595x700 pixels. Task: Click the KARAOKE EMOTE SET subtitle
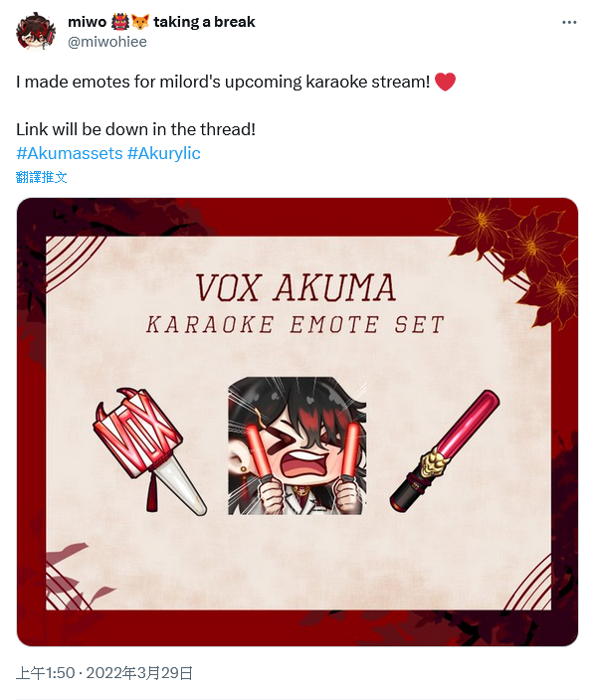[x=296, y=324]
